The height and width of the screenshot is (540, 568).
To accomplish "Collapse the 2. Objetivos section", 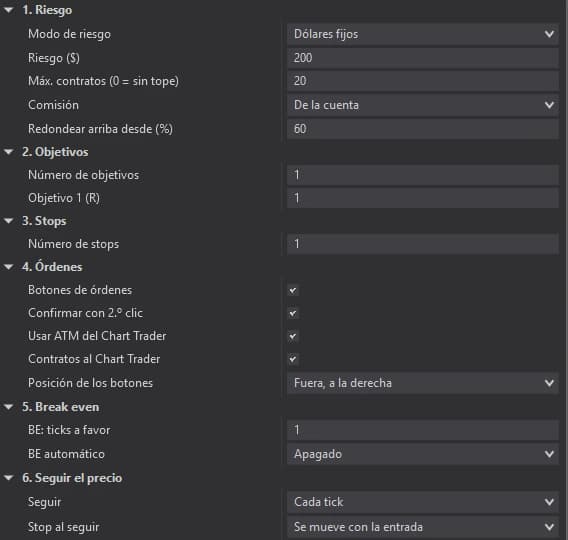I will 8,152.
